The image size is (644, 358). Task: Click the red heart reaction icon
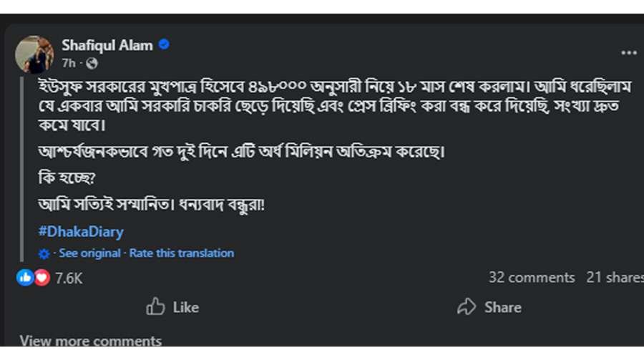pyautogui.click(x=42, y=277)
